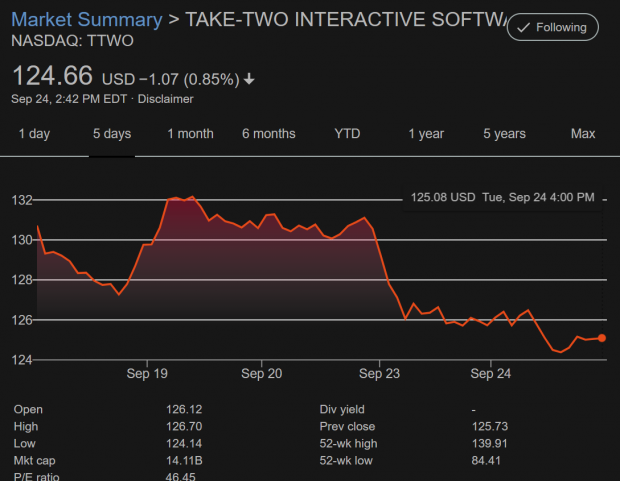Click the −1.07 (0.85%) price change
Screen dimensions: 620x481
(189, 80)
